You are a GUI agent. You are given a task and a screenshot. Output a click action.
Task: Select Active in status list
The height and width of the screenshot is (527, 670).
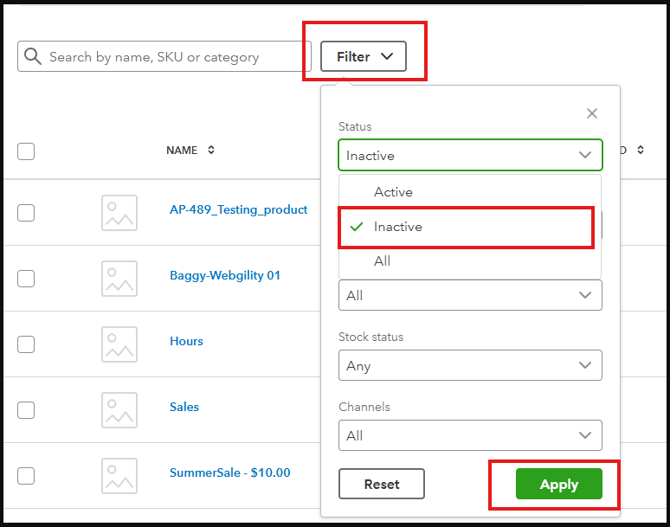click(393, 192)
